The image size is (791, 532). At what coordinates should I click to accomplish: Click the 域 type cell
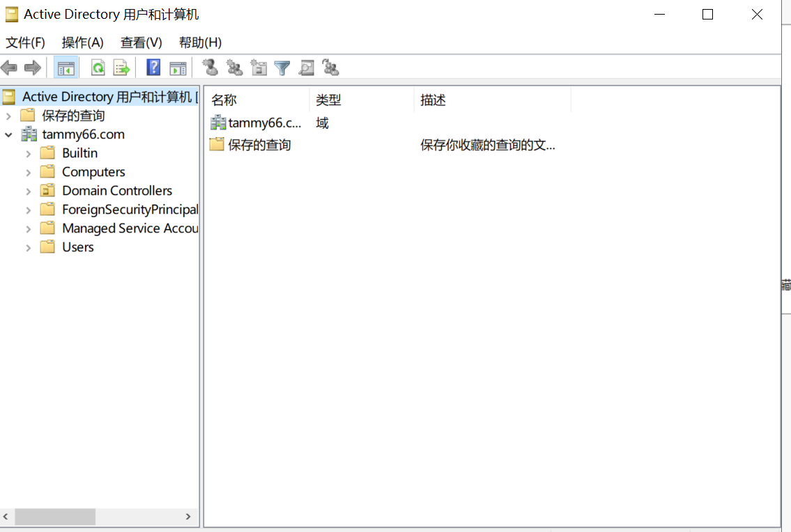pyautogui.click(x=323, y=123)
